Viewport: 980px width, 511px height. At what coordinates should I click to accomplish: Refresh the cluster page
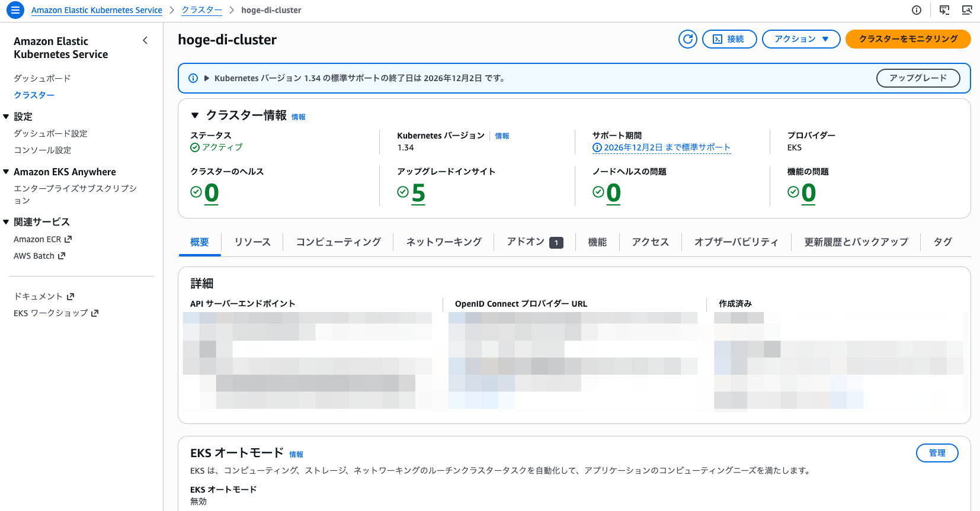[688, 39]
